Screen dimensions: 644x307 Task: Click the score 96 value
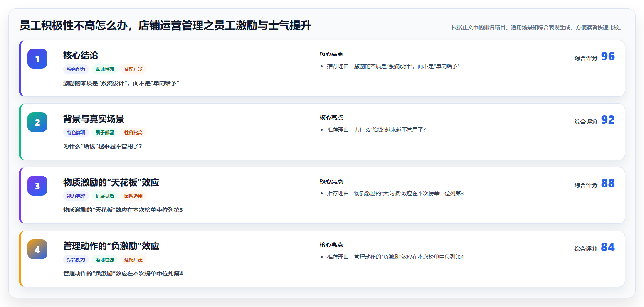(608, 56)
